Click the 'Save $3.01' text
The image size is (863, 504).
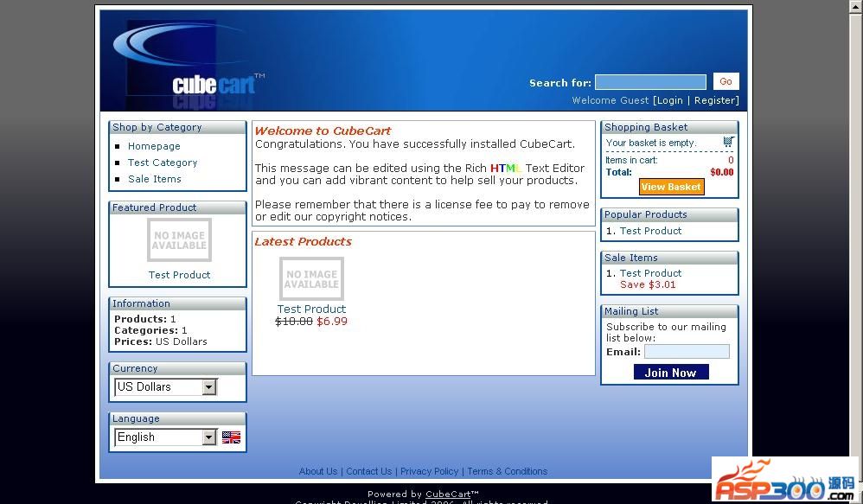click(x=648, y=284)
